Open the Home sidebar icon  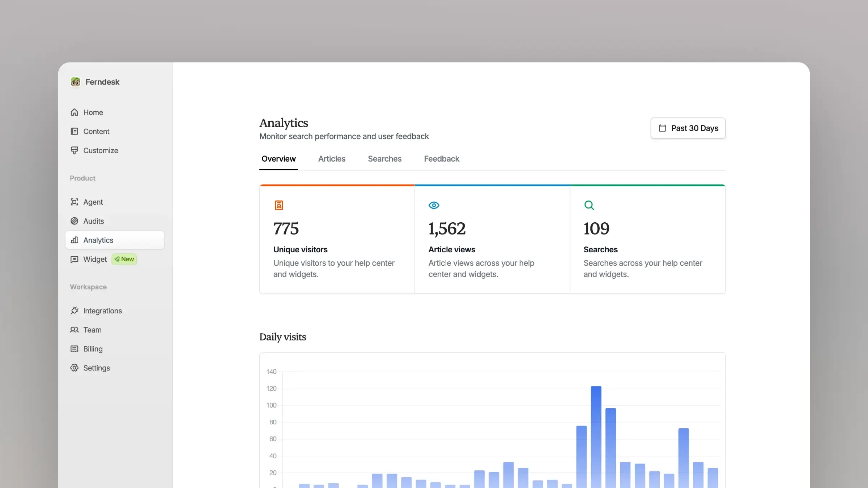75,112
